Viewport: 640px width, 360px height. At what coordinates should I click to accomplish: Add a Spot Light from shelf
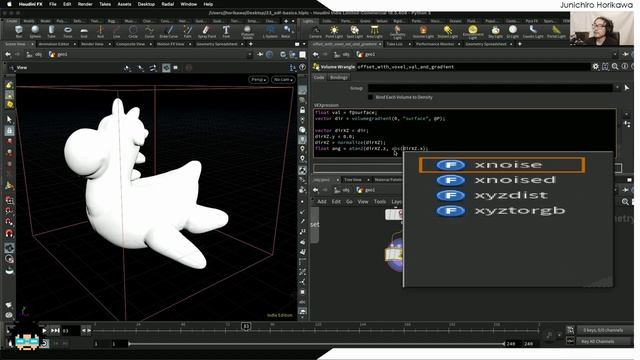click(x=354, y=31)
